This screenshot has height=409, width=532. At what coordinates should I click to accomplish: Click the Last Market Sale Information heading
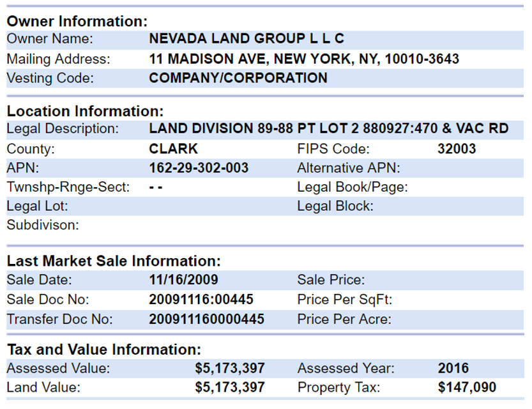(x=114, y=261)
